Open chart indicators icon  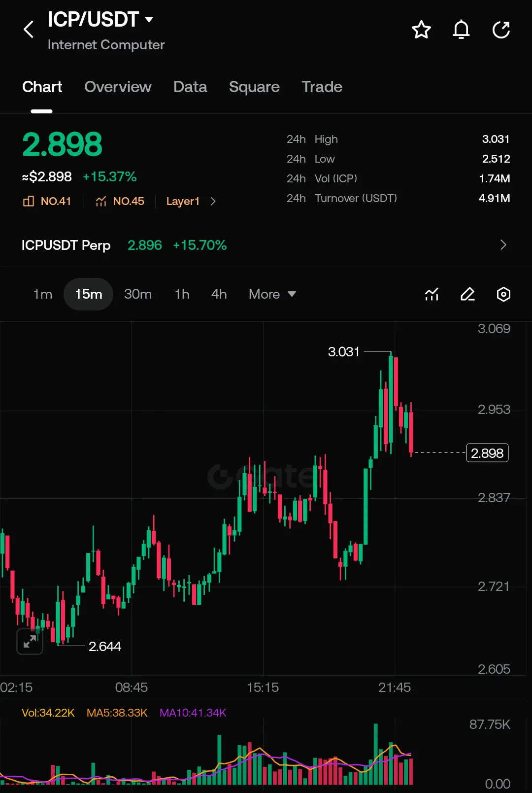click(x=432, y=294)
